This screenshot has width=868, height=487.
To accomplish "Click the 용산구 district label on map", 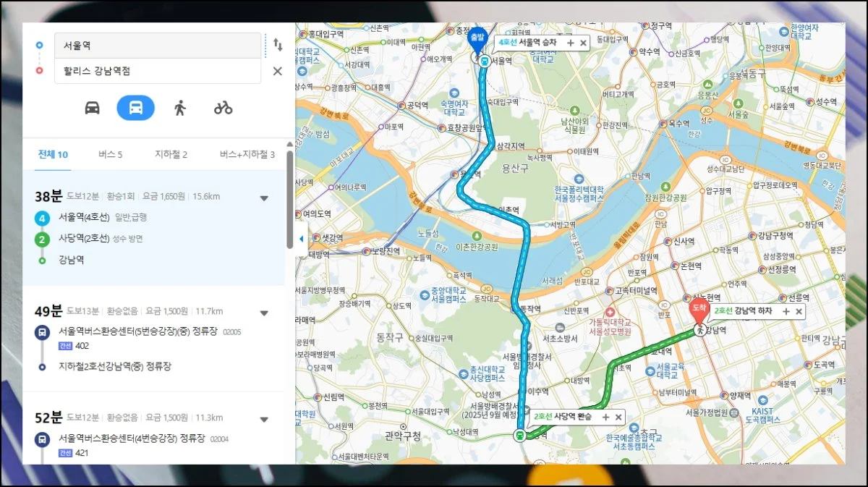I will 516,168.
